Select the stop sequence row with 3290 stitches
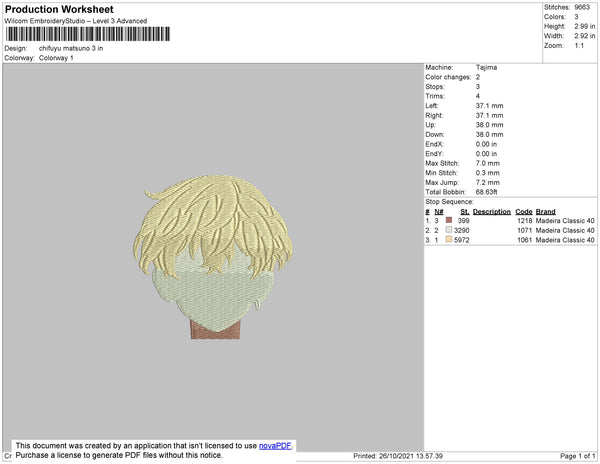Image resolution: width=600 pixels, height=464 pixels. click(x=510, y=230)
